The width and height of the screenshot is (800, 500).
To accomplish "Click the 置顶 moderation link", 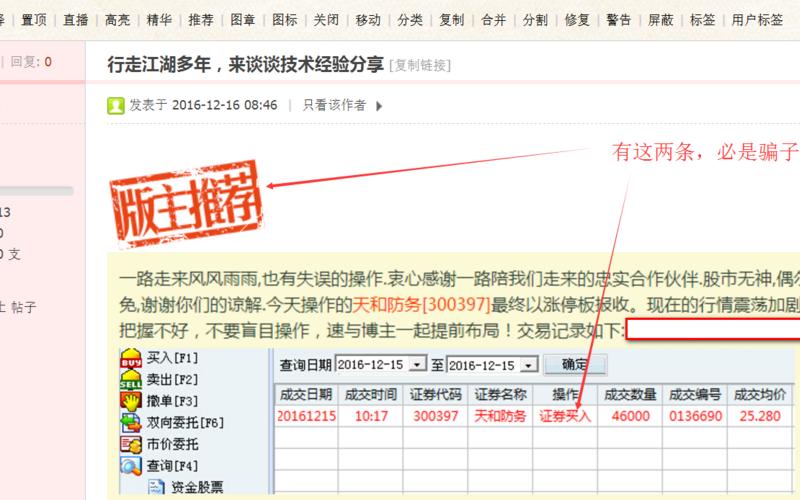I will point(34,20).
